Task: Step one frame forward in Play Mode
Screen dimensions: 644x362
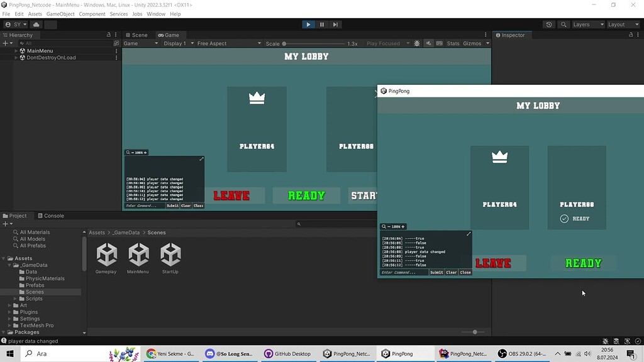Action: click(x=335, y=24)
